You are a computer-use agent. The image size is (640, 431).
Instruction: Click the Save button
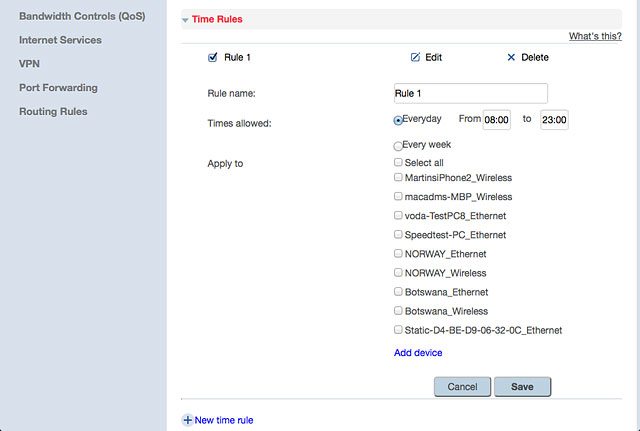click(522, 387)
